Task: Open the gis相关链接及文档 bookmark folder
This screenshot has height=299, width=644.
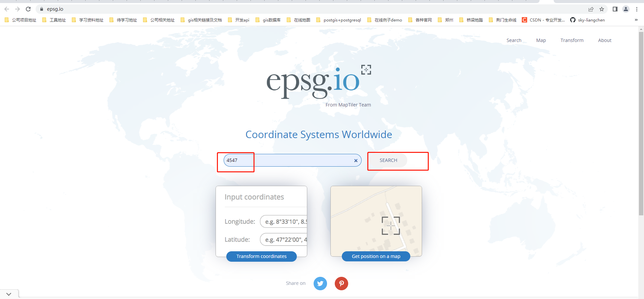Action: click(x=201, y=20)
